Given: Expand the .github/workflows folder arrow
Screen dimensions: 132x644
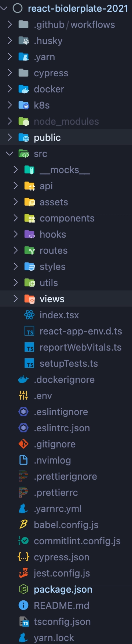Looking at the screenshot, I should coord(10,25).
